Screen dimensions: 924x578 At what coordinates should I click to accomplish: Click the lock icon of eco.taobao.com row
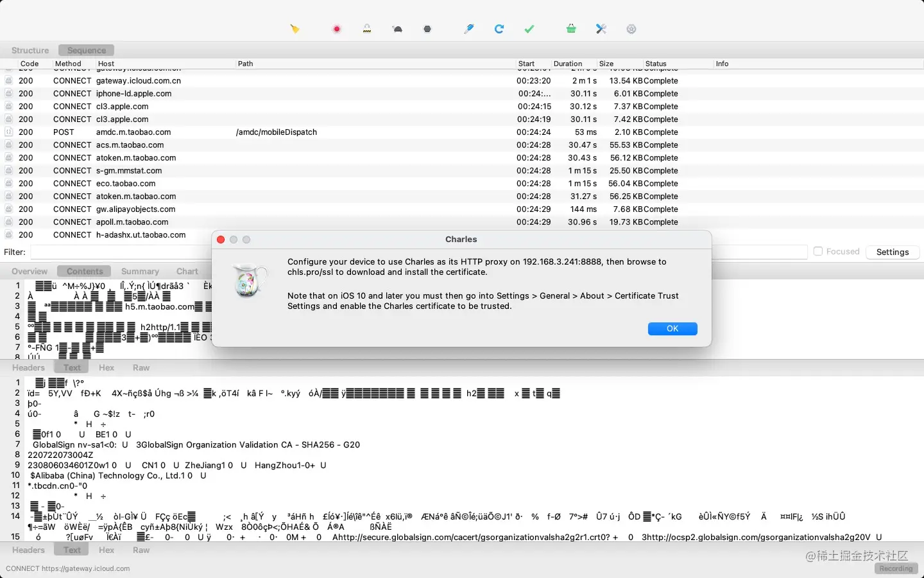(x=9, y=184)
